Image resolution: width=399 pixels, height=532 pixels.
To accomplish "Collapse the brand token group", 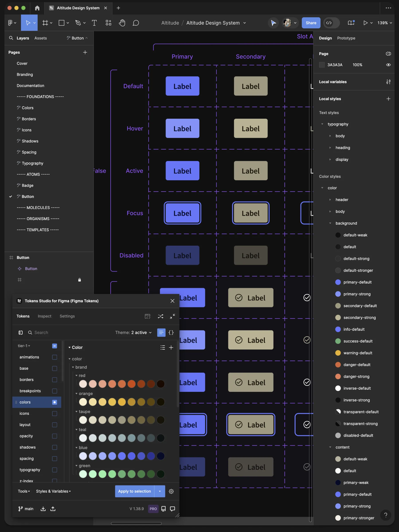I will 73,367.
